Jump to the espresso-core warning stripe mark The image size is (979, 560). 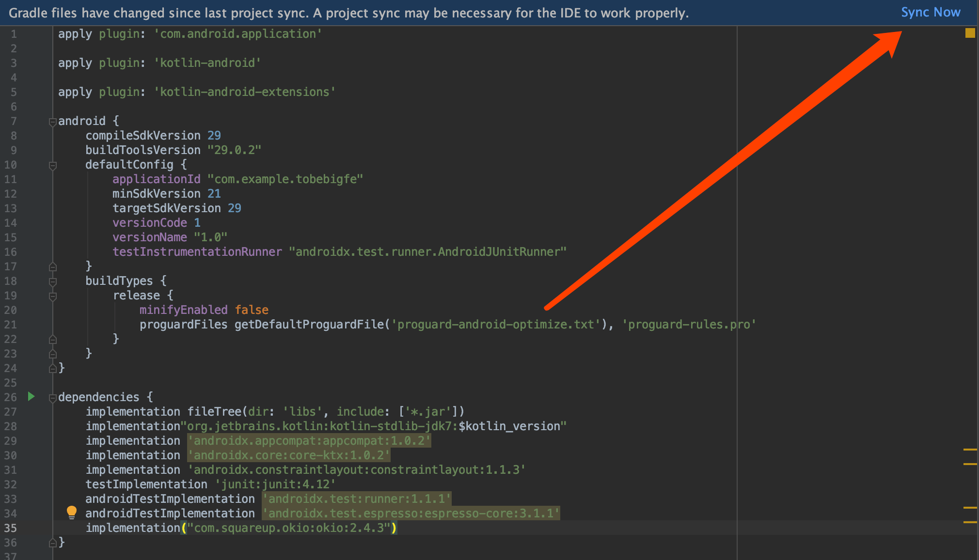point(970,522)
